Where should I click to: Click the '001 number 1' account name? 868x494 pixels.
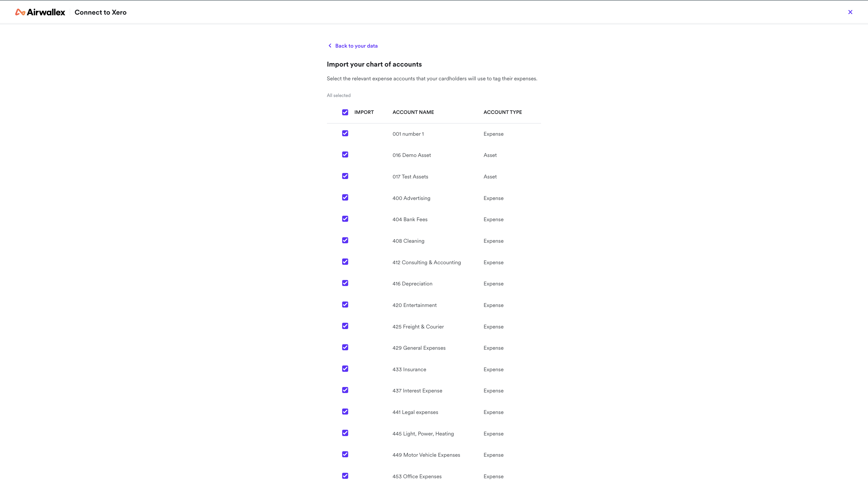click(408, 134)
